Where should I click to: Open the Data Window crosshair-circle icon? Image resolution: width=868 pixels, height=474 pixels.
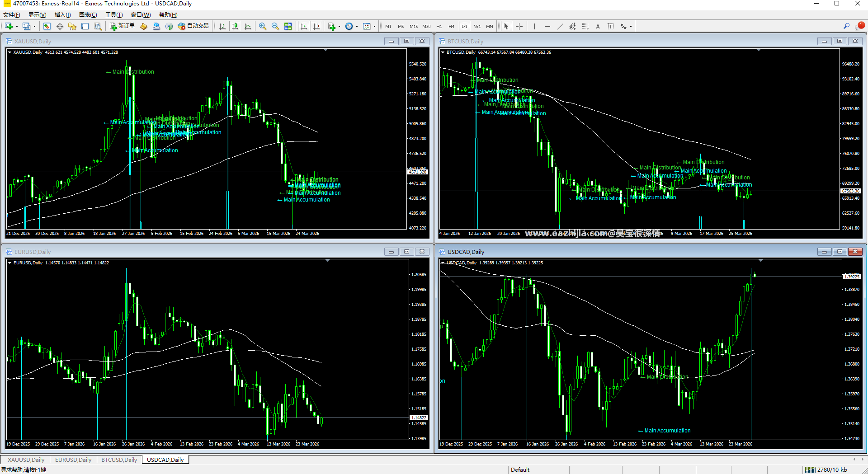click(x=60, y=26)
